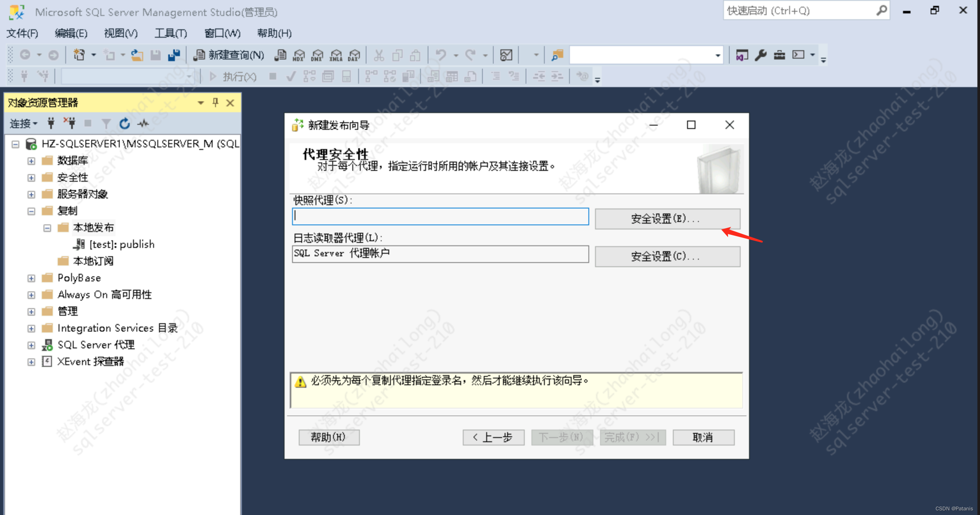The height and width of the screenshot is (515, 980).
Task: Click the wrench properties icon in toolbar
Action: [760, 55]
